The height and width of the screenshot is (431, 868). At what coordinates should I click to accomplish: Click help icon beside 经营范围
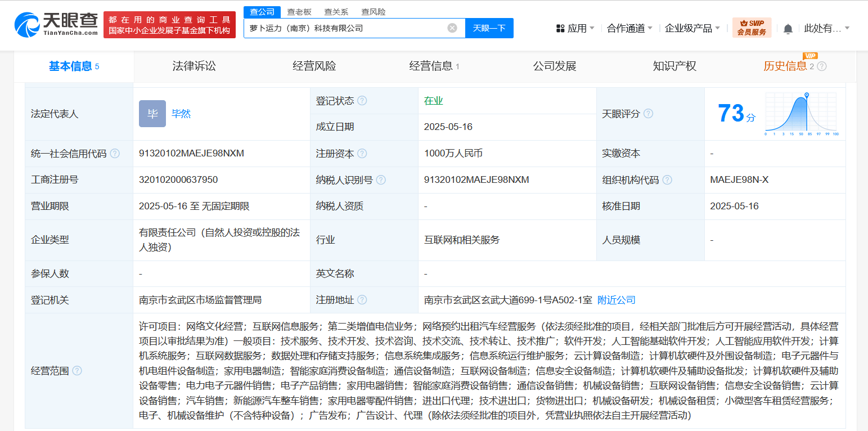point(77,371)
